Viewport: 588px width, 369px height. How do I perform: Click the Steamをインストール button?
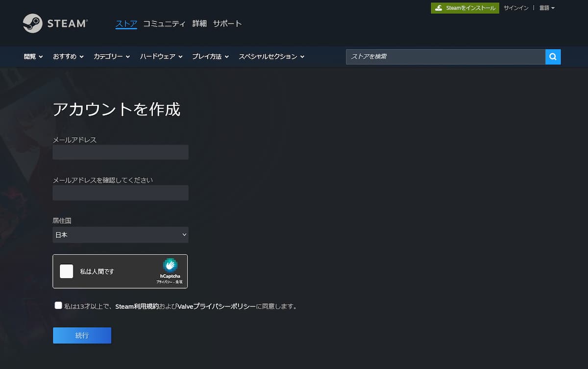(x=465, y=8)
